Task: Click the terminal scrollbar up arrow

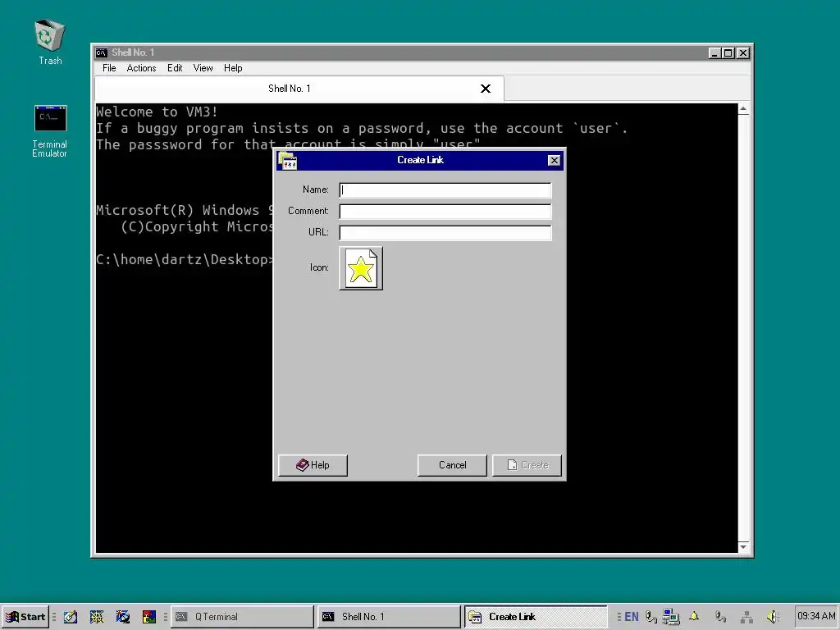Action: point(743,109)
